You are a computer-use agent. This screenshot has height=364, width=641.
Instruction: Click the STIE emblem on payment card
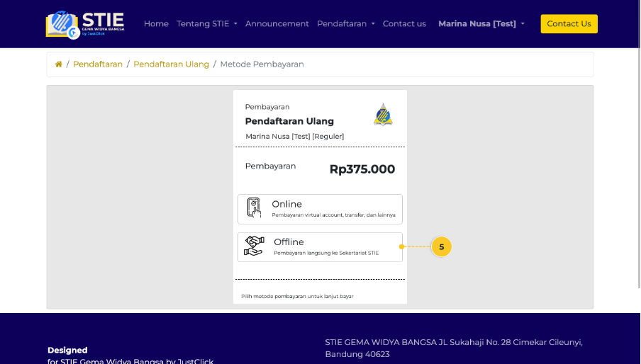(383, 114)
